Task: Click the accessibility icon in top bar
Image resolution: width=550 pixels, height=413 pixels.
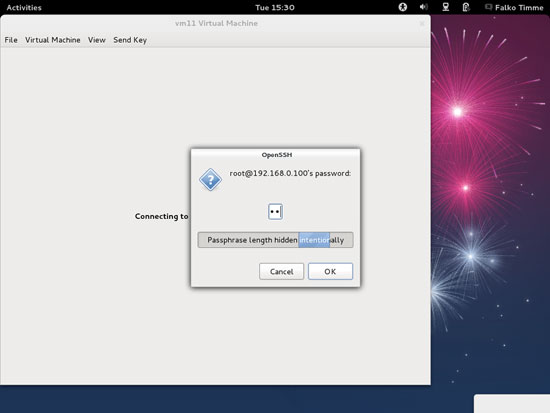Action: pyautogui.click(x=403, y=7)
